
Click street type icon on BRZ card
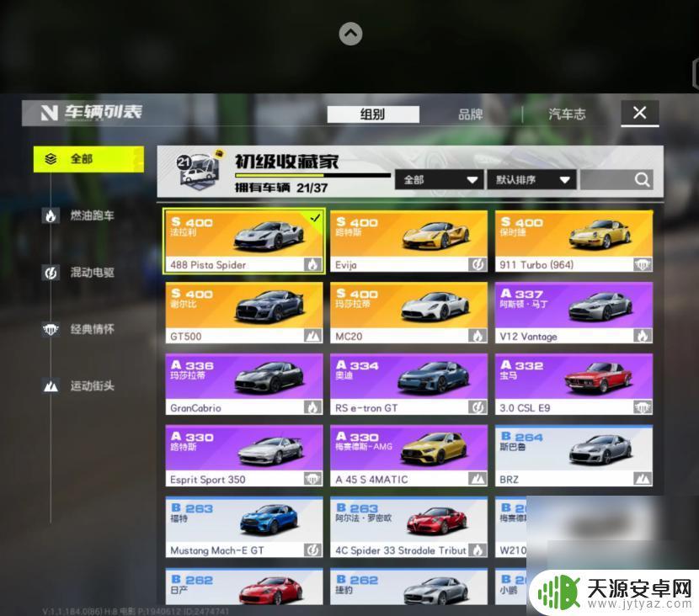point(643,480)
